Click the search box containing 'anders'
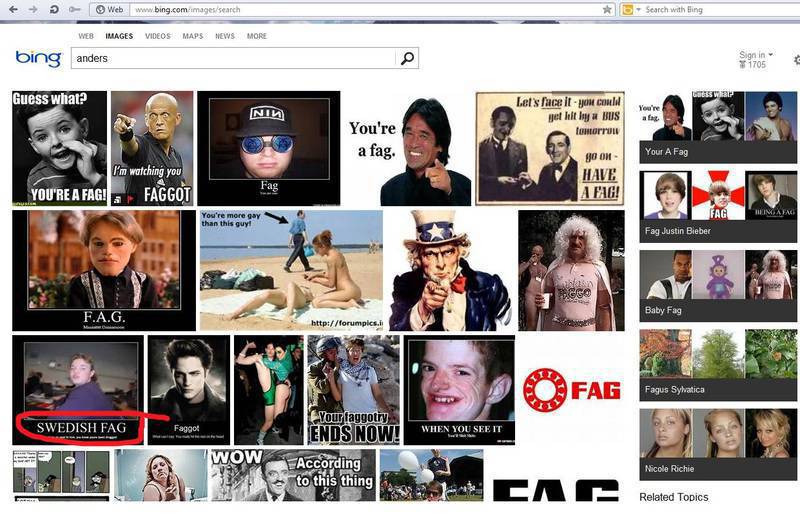 [x=233, y=58]
